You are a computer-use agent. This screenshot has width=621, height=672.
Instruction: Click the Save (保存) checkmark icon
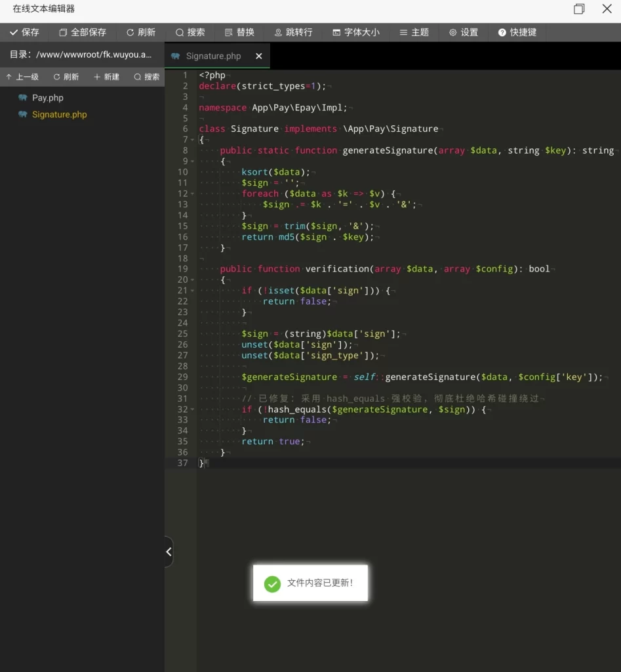(14, 32)
